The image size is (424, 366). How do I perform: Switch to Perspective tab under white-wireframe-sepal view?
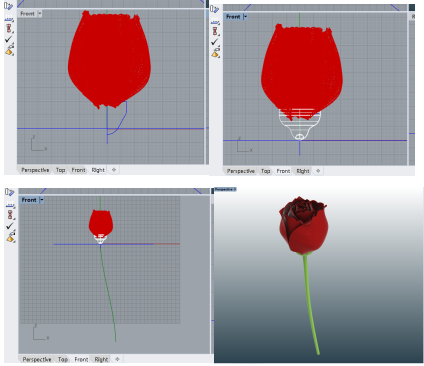(241, 171)
